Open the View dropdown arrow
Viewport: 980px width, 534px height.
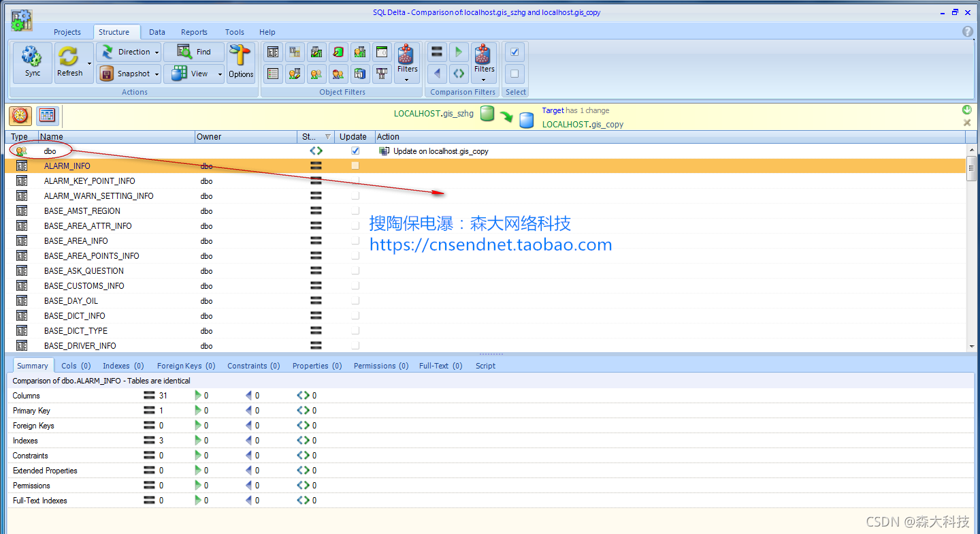[220, 74]
